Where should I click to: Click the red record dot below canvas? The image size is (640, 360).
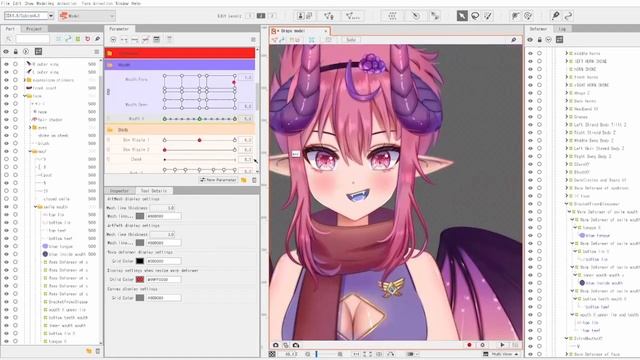click(469, 345)
